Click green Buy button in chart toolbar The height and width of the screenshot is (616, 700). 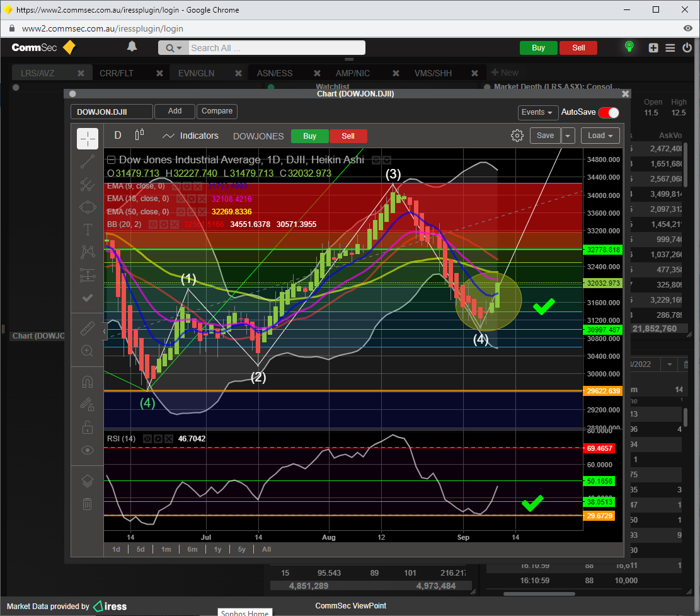click(310, 136)
